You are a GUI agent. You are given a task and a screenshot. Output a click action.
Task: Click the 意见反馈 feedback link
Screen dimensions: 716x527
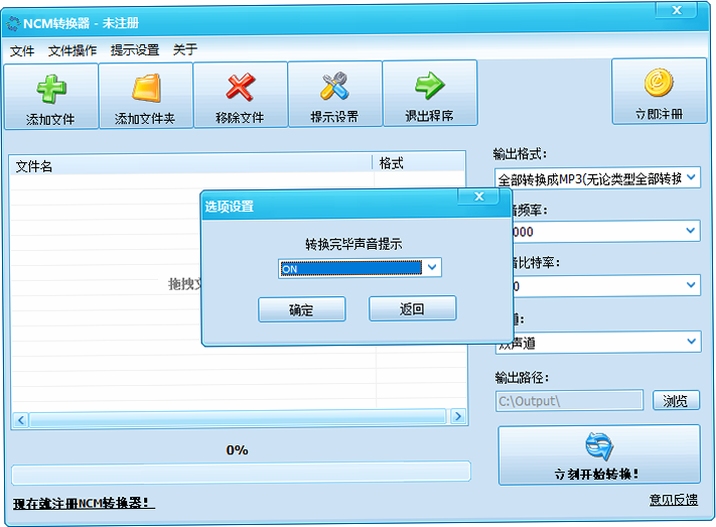click(674, 500)
